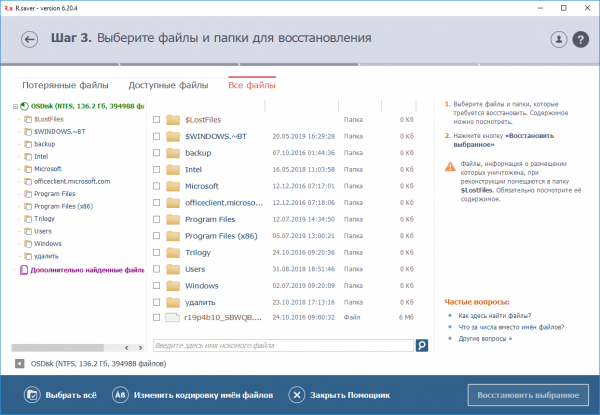Click the OSDisk green disk icon in tree
Image resolution: width=600 pixels, height=415 pixels.
pos(24,106)
